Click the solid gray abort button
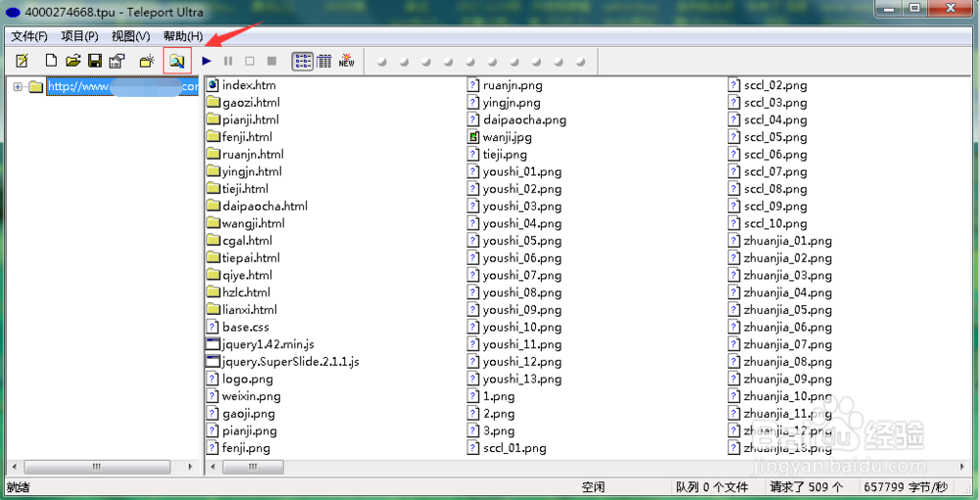 tap(271, 61)
